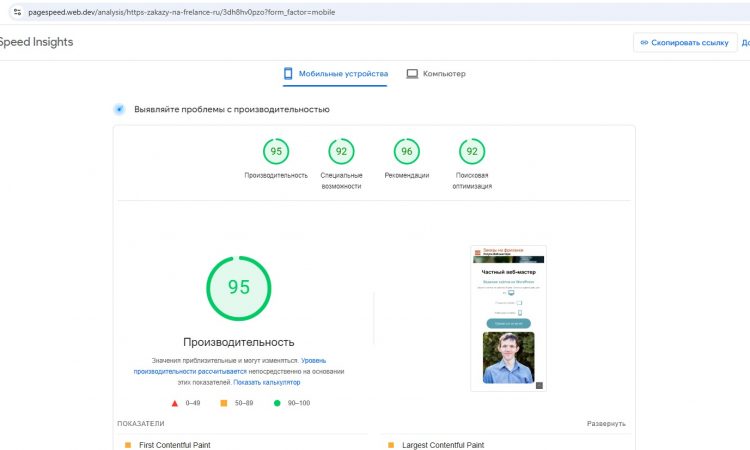
Task: Click the site info icon in address bar
Action: 17,12
